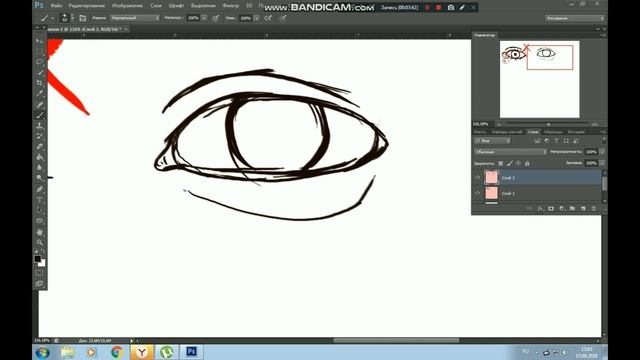
Task: Switch to the История tab
Action: point(576,132)
